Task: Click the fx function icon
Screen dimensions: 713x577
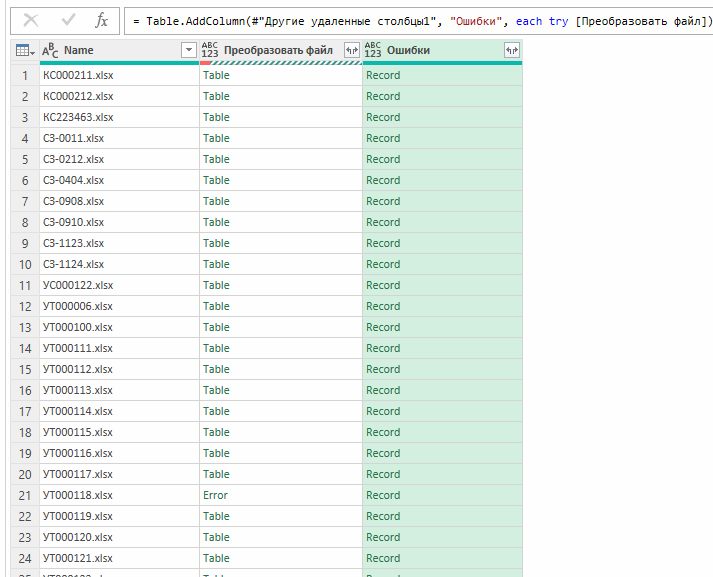Action: coord(101,20)
